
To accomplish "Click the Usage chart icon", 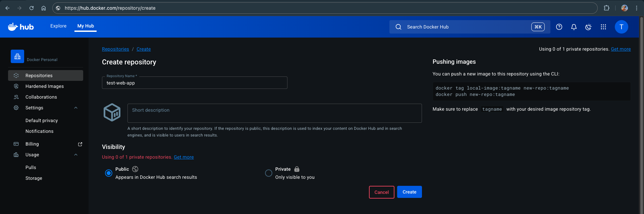I will (16, 155).
